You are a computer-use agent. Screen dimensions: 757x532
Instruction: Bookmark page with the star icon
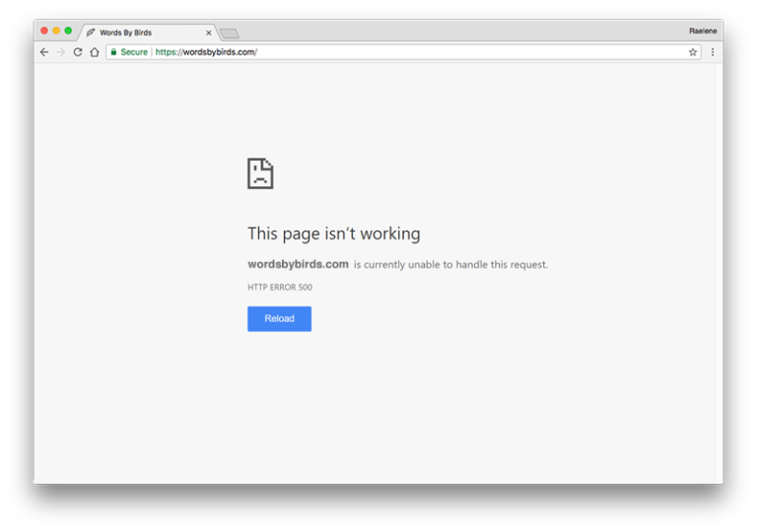click(x=693, y=52)
